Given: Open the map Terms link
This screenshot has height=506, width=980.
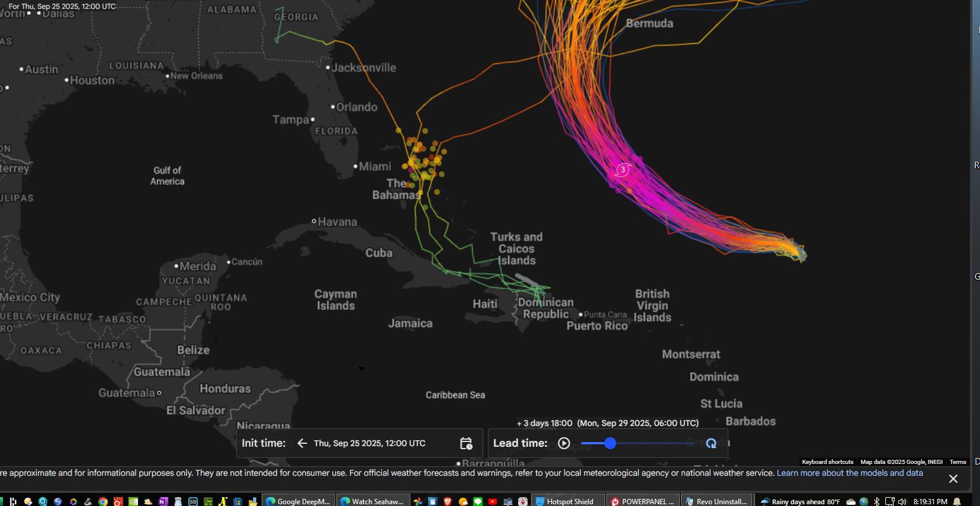Looking at the screenshot, I should [x=957, y=462].
